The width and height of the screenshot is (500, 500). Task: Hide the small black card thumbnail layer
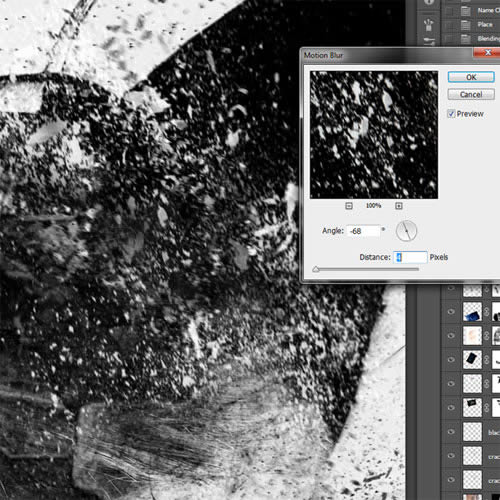(451, 408)
